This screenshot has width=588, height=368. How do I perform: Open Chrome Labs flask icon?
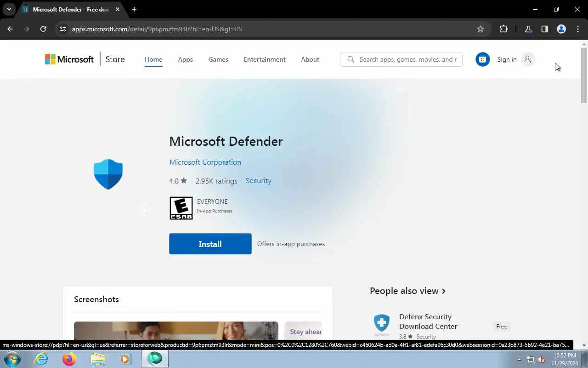coord(528,29)
